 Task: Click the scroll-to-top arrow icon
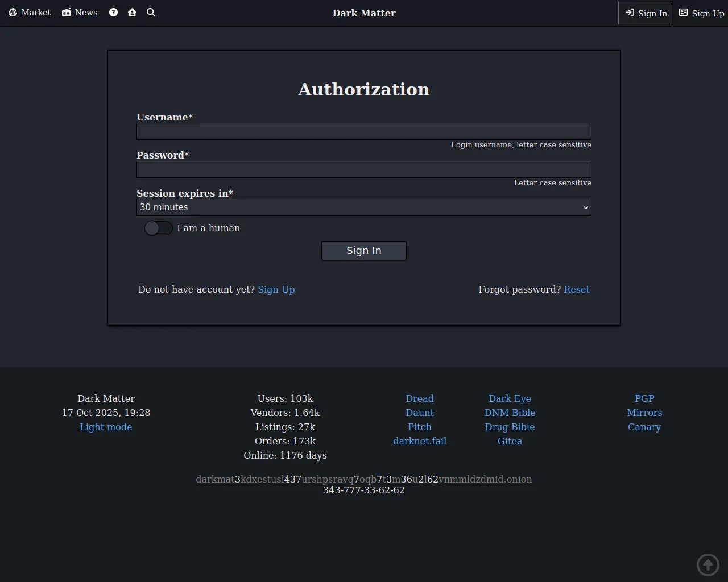(x=708, y=565)
